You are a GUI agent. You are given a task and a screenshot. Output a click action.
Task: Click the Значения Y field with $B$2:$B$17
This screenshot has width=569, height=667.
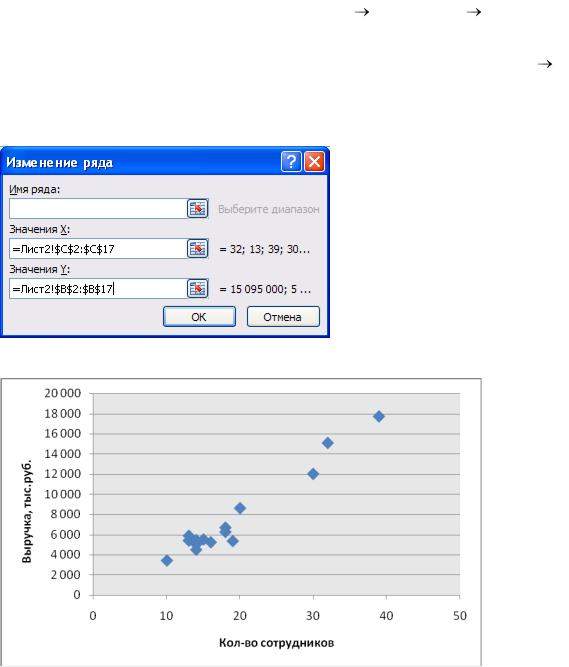(98, 288)
